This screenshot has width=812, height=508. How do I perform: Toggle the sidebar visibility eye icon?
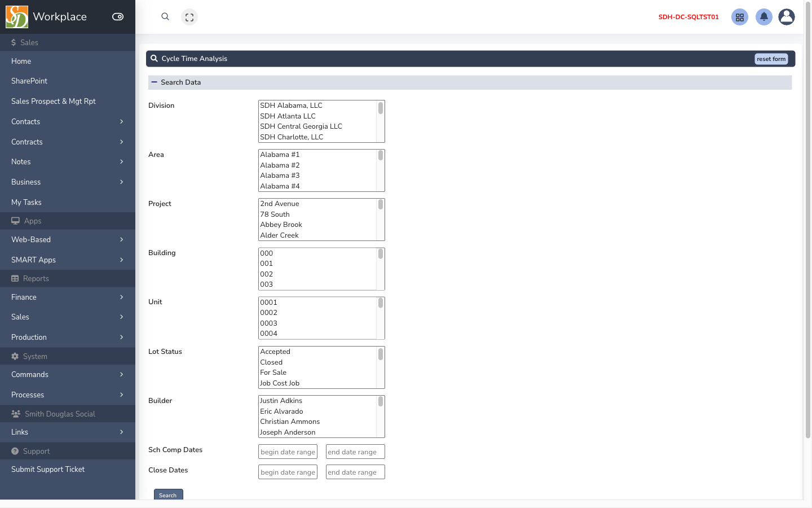(x=118, y=17)
